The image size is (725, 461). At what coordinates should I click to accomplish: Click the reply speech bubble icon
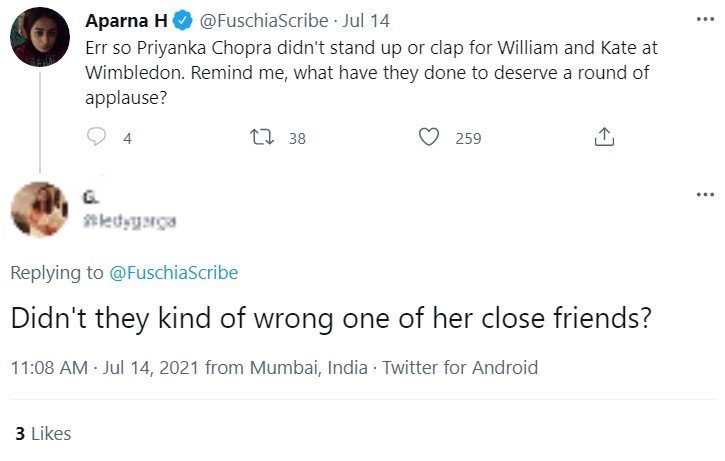coord(96,137)
